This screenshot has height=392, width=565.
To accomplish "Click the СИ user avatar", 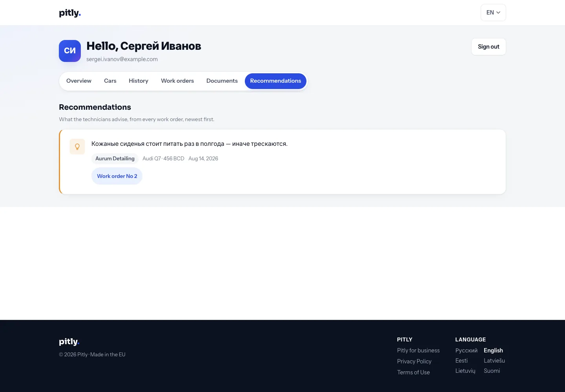I will click(x=70, y=51).
